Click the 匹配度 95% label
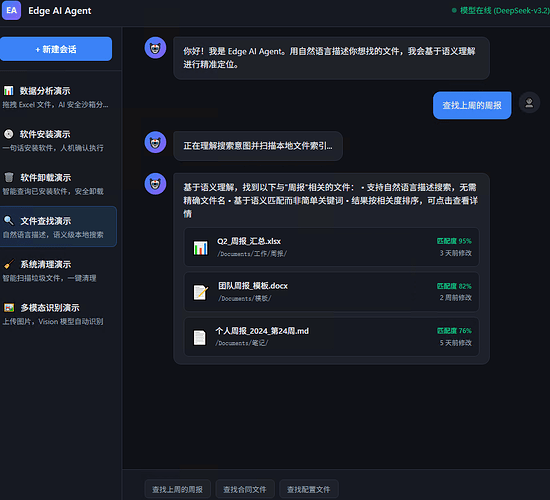The width and height of the screenshot is (550, 500). [454, 241]
